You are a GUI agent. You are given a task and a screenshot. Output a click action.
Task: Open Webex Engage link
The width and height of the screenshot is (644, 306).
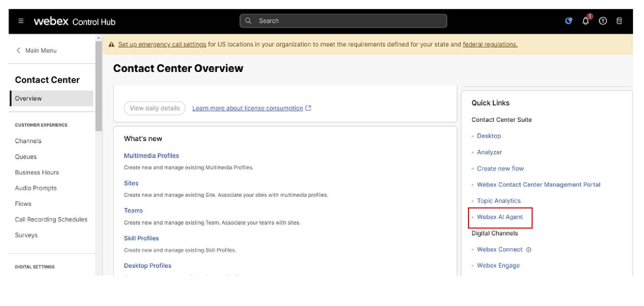click(498, 266)
